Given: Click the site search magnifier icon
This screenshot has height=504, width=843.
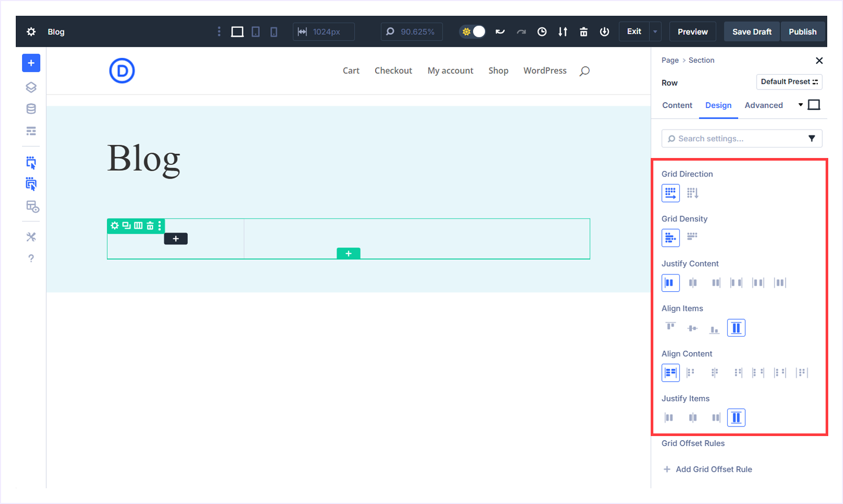Looking at the screenshot, I should pos(584,71).
